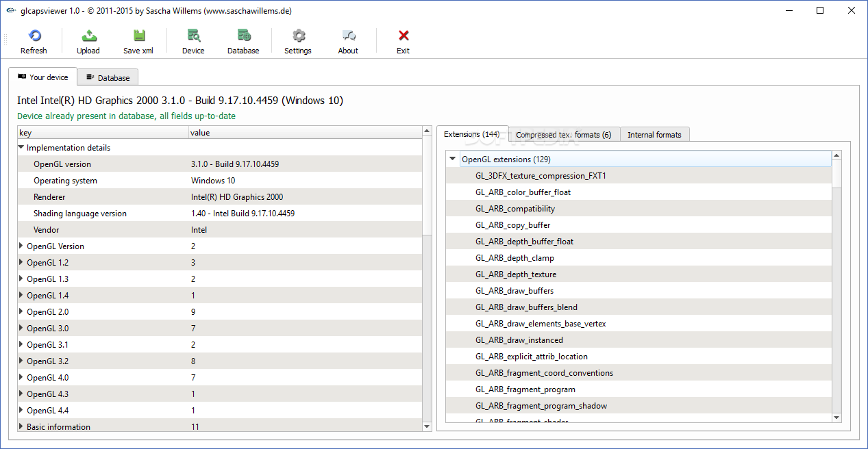Minimize the glcapsviewer window

[789, 10]
